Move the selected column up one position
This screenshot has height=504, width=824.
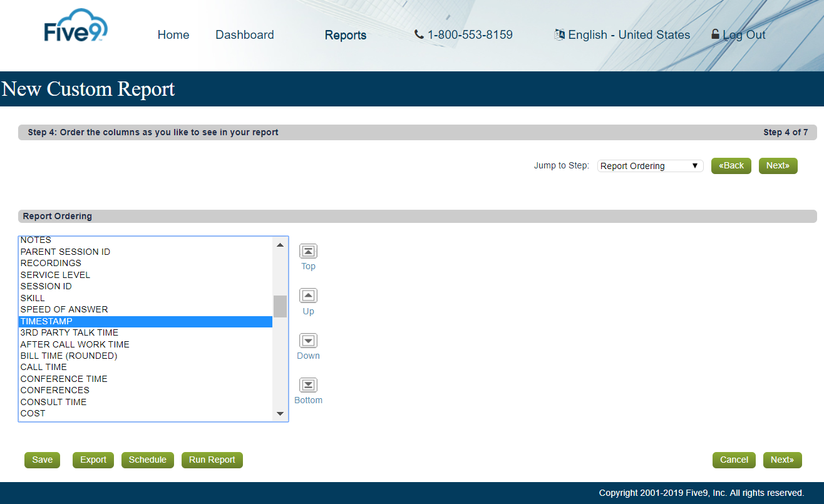coord(308,295)
